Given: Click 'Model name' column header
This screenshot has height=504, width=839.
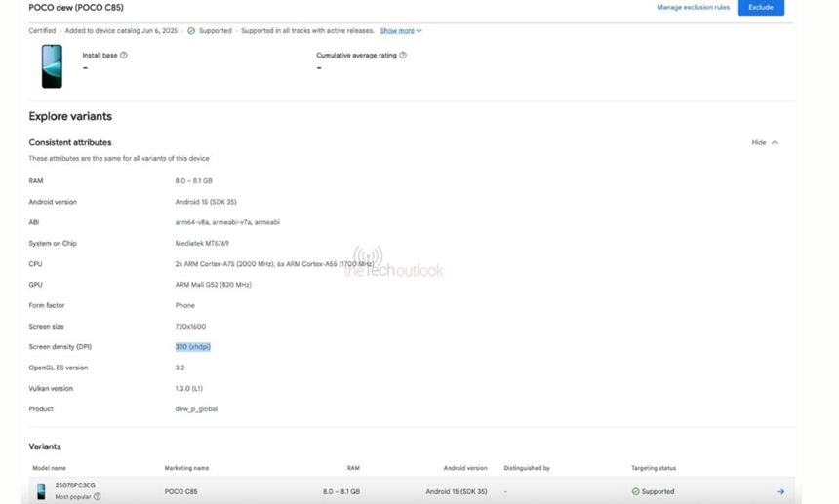Looking at the screenshot, I should point(49,468).
